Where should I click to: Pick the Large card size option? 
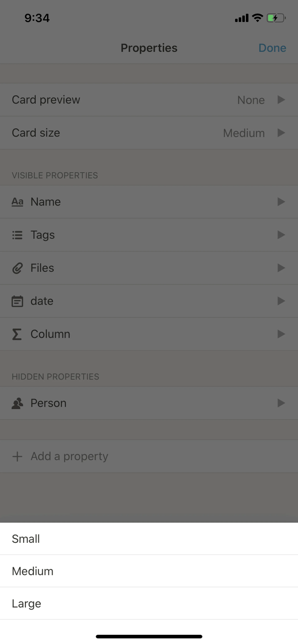(27, 604)
